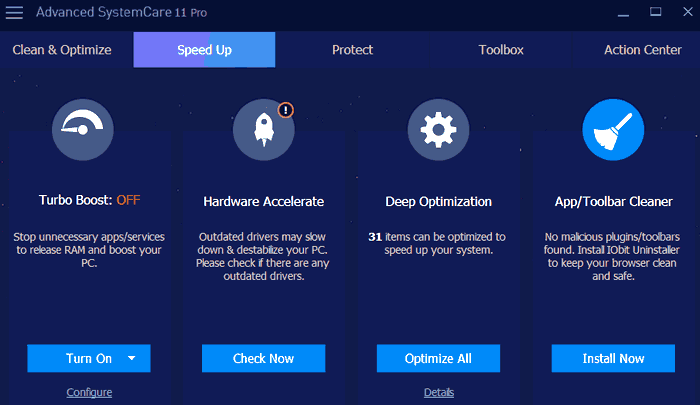Click the Hardware Accelerate rocket icon
This screenshot has width=700, height=405.
[263, 129]
